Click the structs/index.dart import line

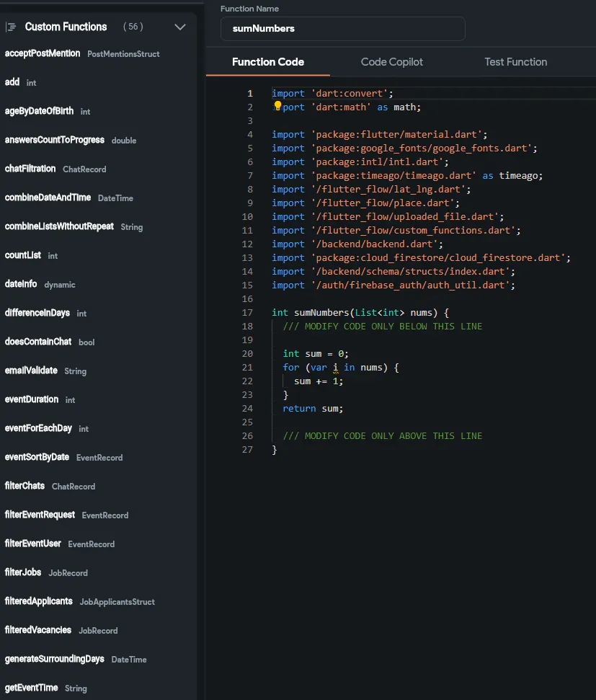393,272
